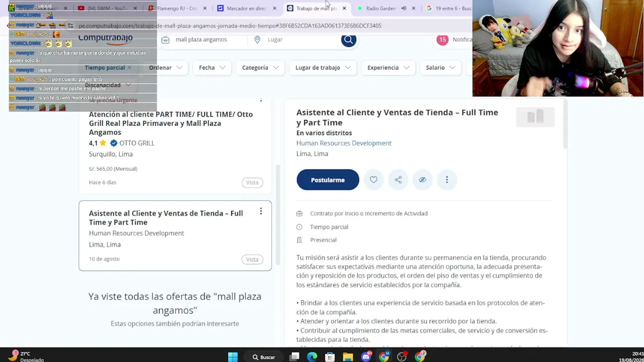
Task: Switch to the Marcador en directo tab
Action: (x=247, y=9)
